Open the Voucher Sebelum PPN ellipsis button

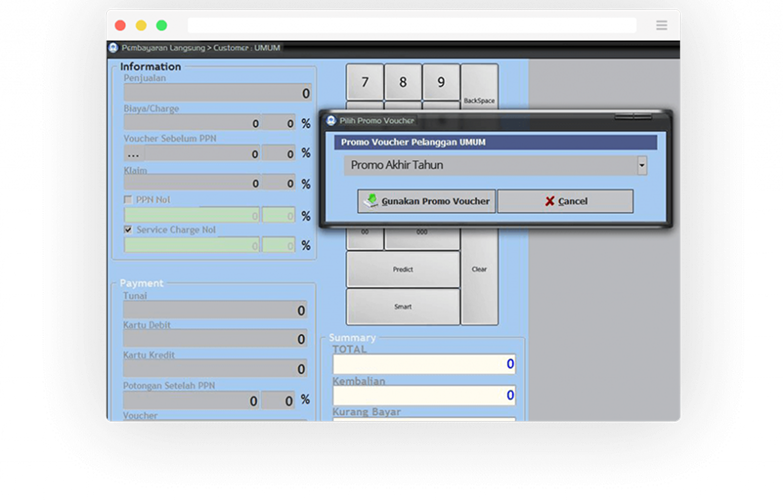[x=134, y=153]
